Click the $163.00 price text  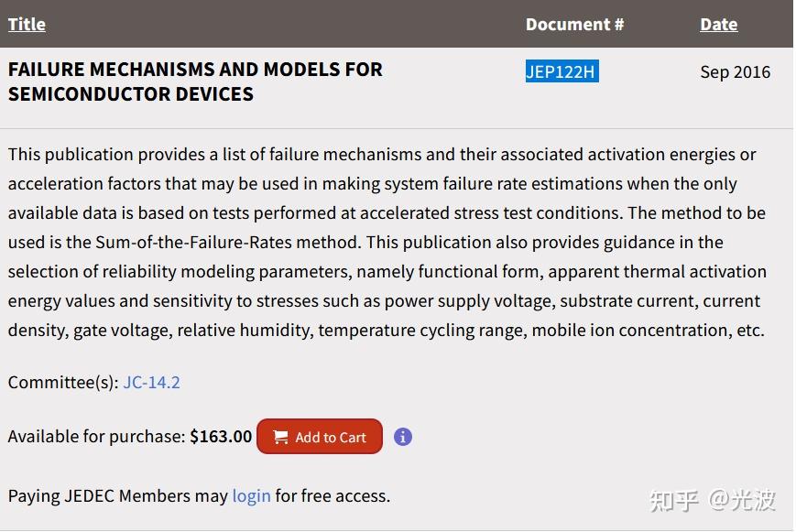coord(221,437)
